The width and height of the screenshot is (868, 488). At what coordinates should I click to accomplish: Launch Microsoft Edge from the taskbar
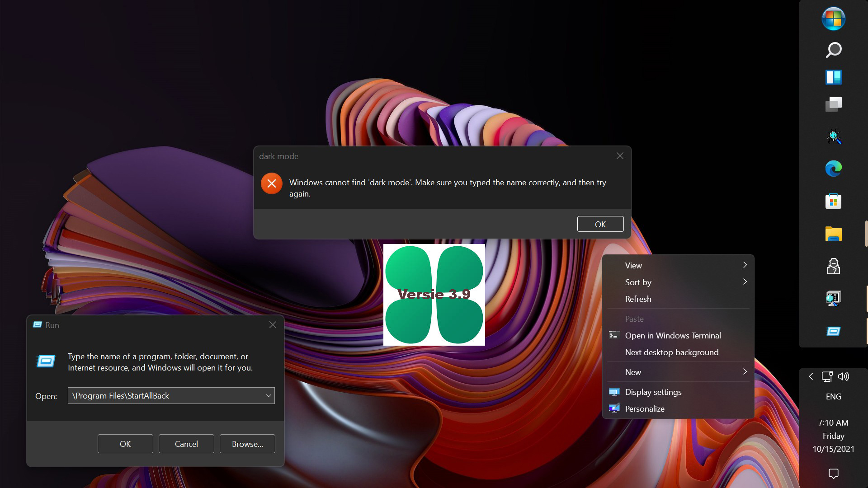tap(833, 169)
